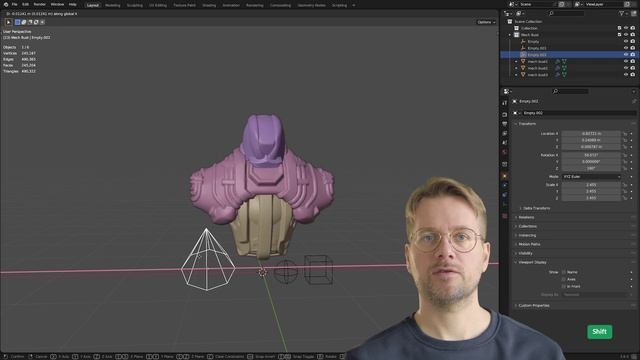Expand the Motion Paths panel
The height and width of the screenshot is (360, 640).
529,244
